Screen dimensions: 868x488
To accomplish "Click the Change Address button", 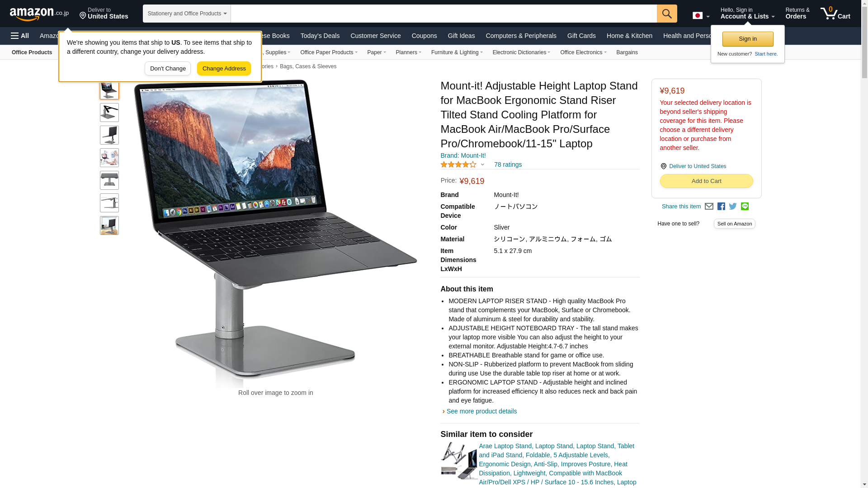I will [x=224, y=69].
